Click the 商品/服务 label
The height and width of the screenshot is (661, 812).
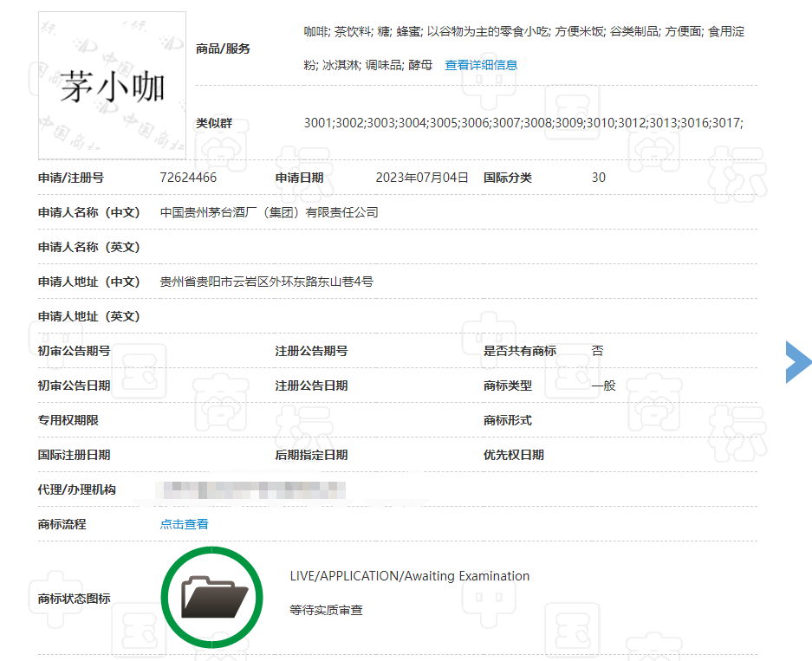click(224, 49)
